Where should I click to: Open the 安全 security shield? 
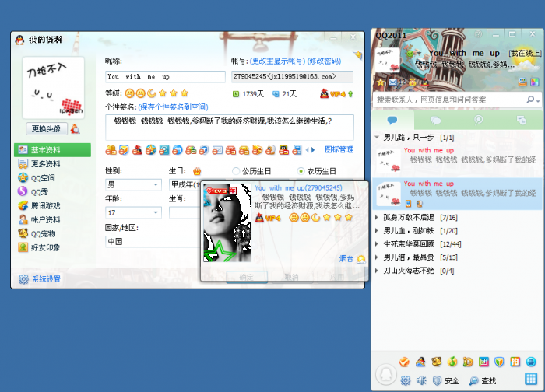[x=446, y=381]
